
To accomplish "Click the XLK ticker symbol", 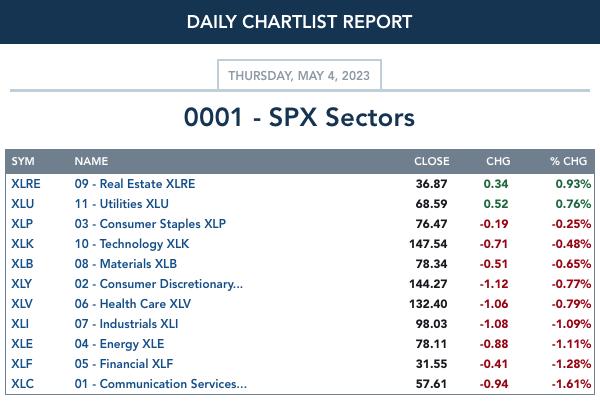I will pos(22,244).
